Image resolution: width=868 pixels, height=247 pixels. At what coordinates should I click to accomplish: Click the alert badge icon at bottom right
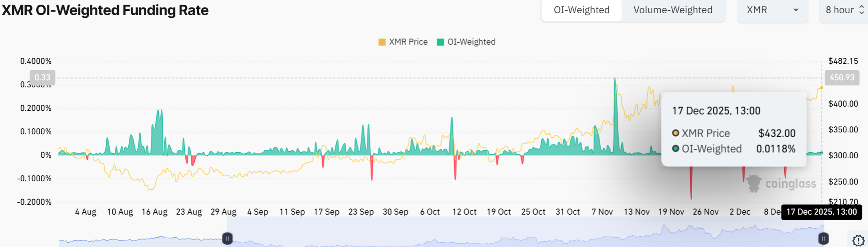coord(858,240)
